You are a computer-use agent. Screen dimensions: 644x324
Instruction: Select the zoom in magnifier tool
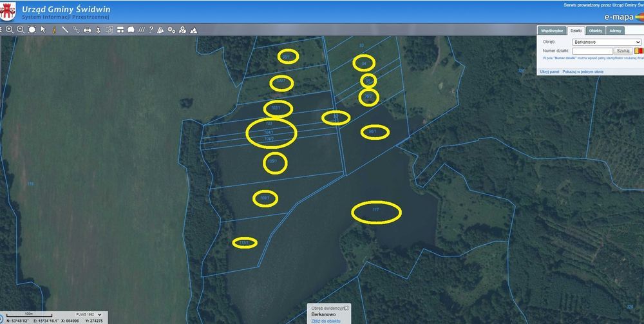pos(10,30)
